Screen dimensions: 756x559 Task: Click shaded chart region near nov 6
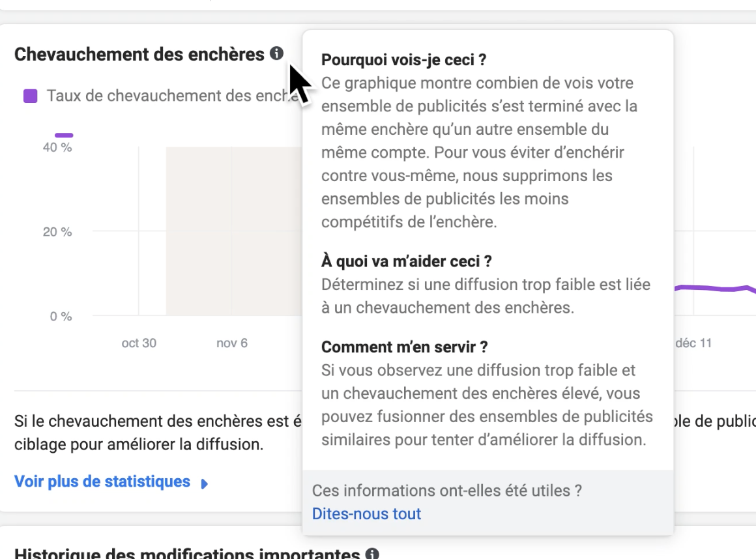[234, 231]
